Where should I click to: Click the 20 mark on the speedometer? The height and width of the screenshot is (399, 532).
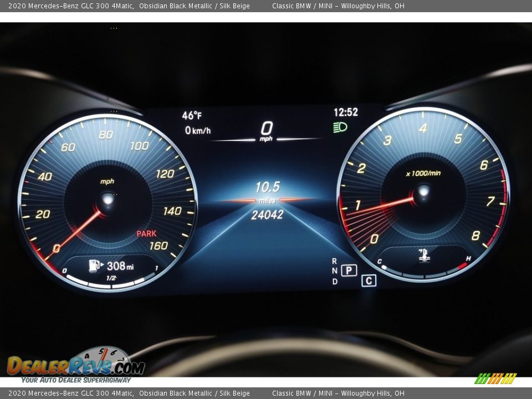pos(43,214)
